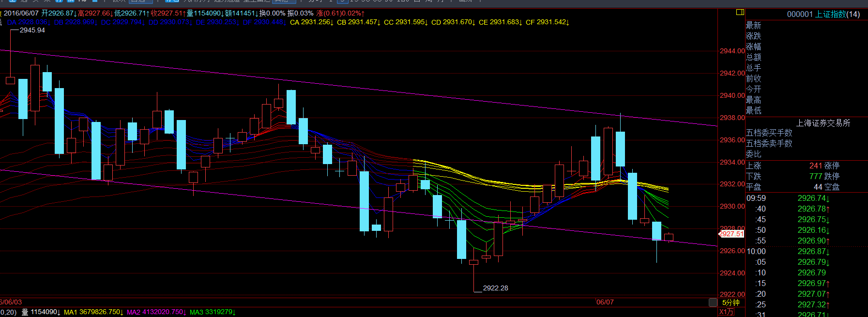
Task: Select the 09:59 tick row
Action: click(806, 198)
